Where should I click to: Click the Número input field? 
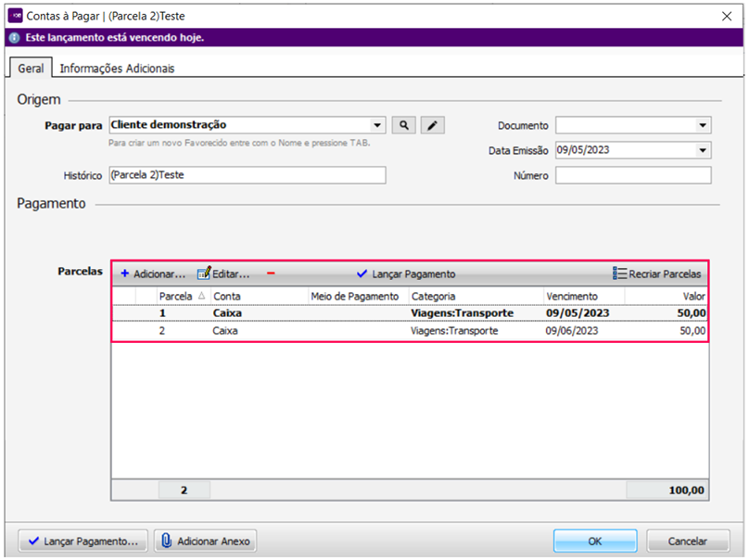(x=633, y=175)
